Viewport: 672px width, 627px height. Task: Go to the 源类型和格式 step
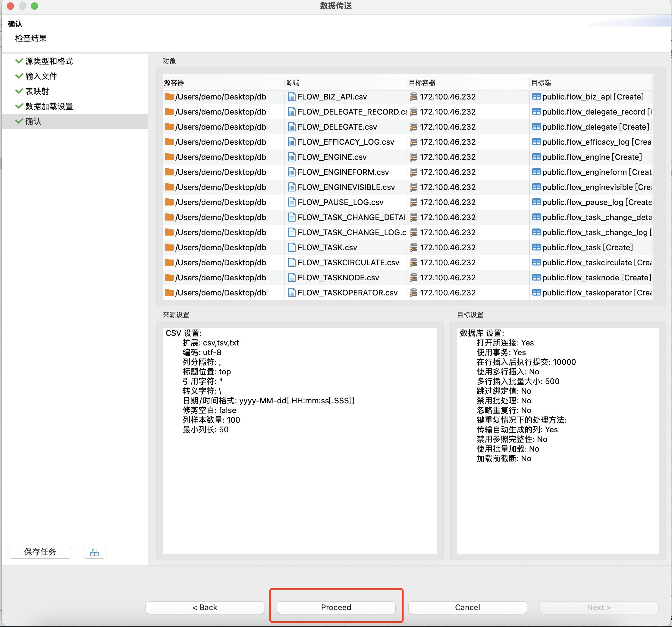click(x=49, y=61)
